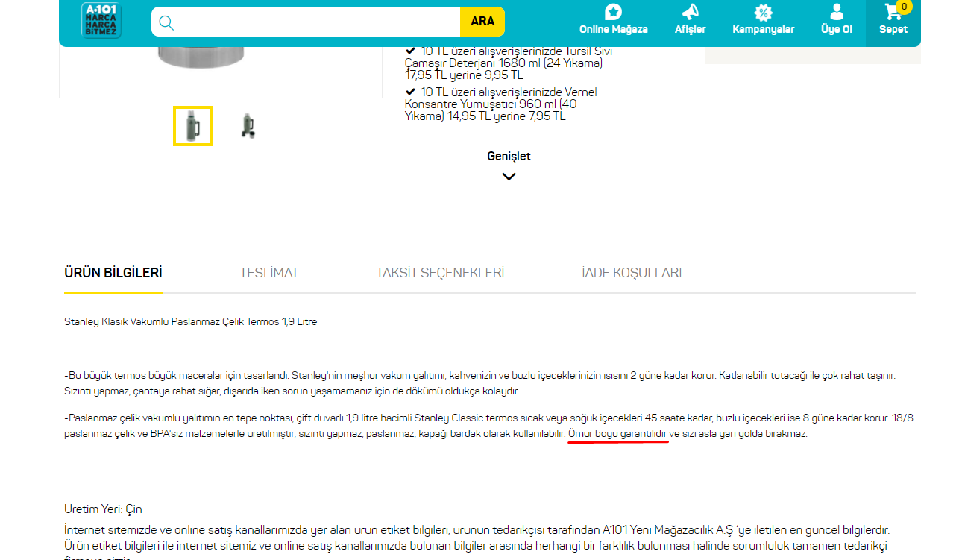Open the İADE KOŞULLARI tab
This screenshot has width=959, height=560.
[x=632, y=273]
